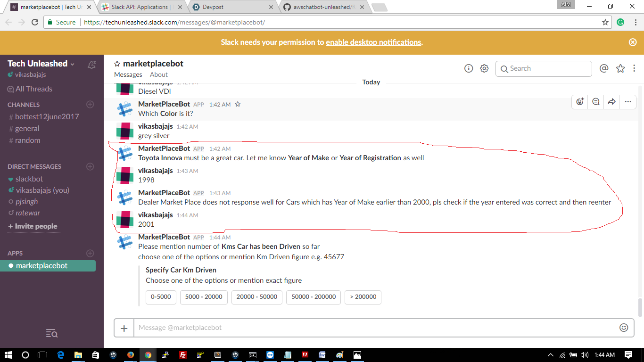Switch to Slack API Applications browser tab
The height and width of the screenshot is (362, 644).
pos(142,7)
